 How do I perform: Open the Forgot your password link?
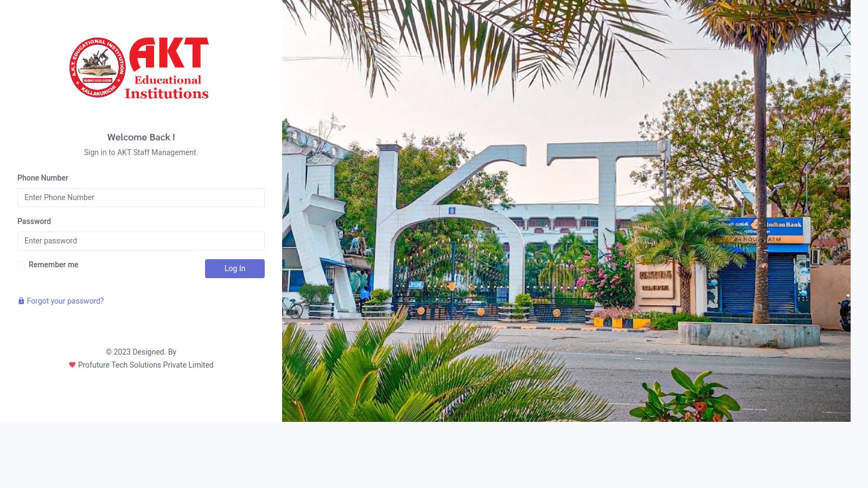65,301
